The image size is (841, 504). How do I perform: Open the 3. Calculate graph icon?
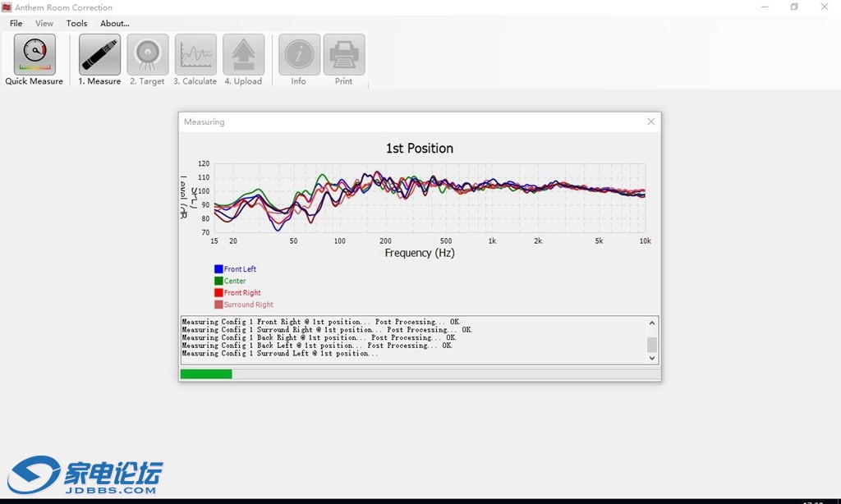point(195,55)
